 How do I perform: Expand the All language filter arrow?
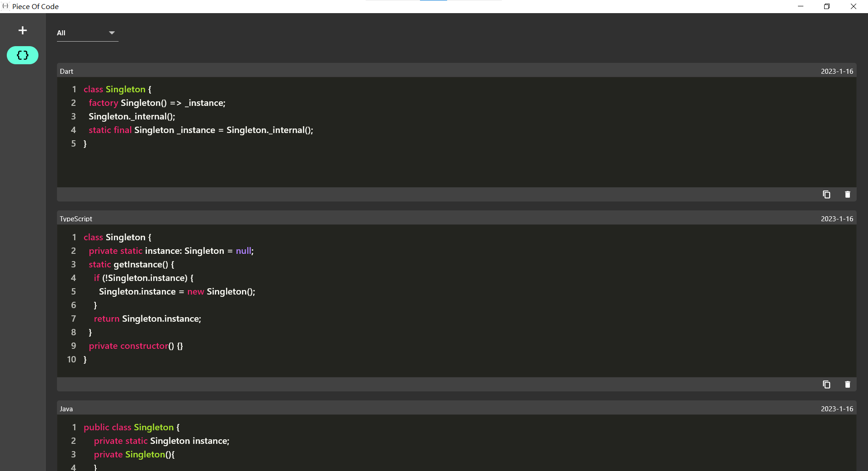pos(112,33)
